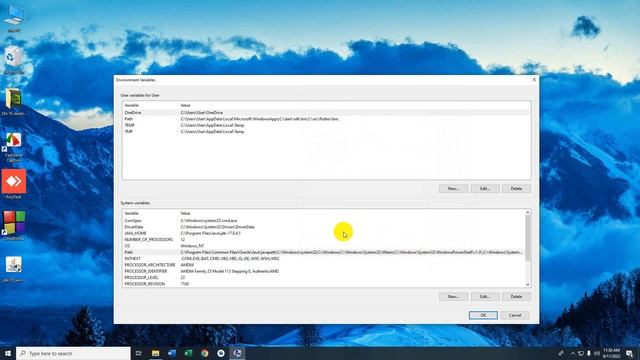Open the volume tray icon
This screenshot has width=640, height=360.
point(597,353)
